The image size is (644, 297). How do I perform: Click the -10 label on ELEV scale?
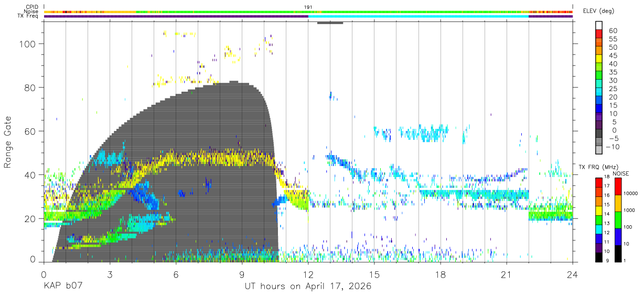click(611, 147)
